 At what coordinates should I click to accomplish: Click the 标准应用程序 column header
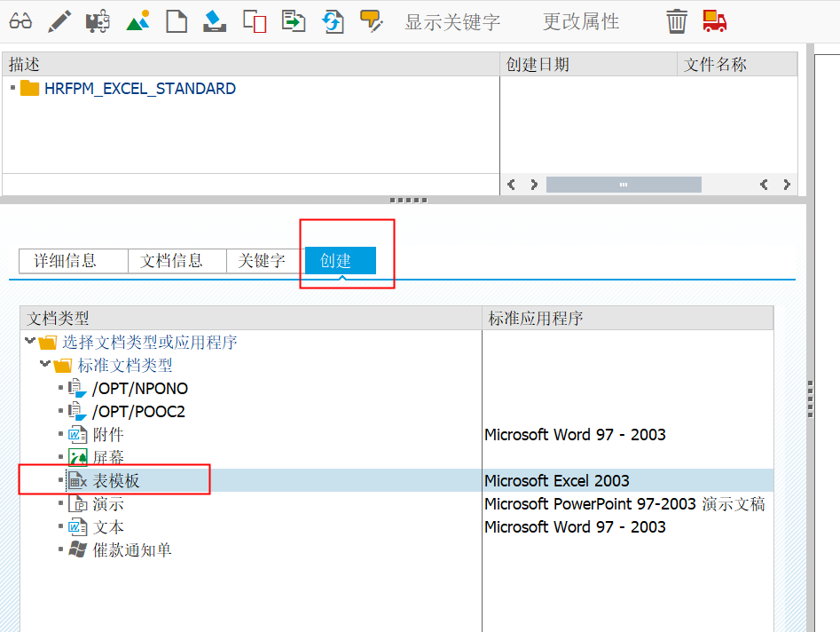(x=627, y=319)
